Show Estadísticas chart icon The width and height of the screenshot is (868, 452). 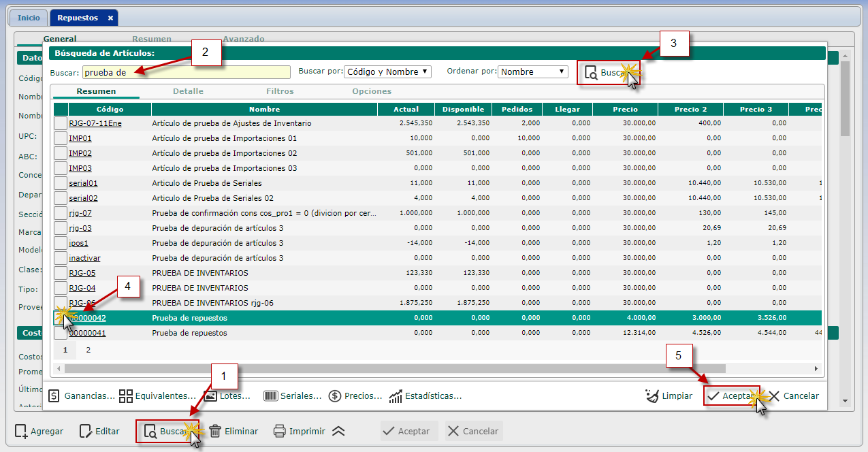(396, 395)
